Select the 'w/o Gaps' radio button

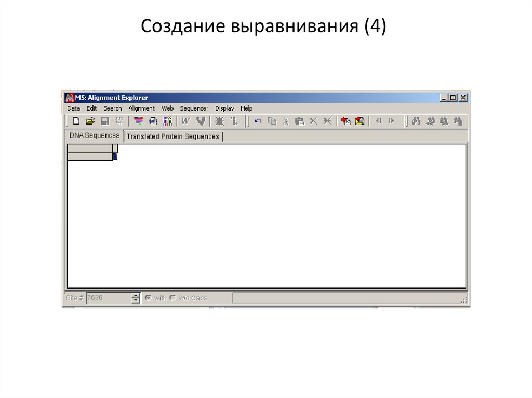pyautogui.click(x=172, y=298)
